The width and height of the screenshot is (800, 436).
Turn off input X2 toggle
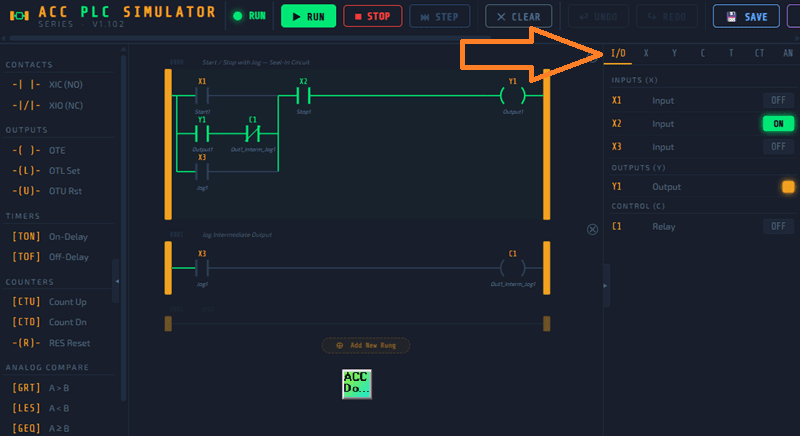[x=777, y=123]
